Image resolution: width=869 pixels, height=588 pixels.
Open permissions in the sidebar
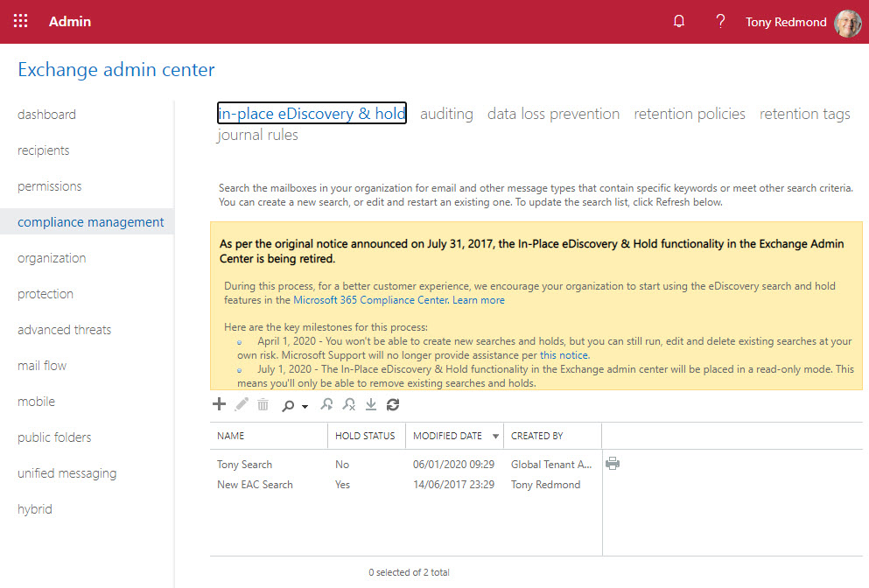pyautogui.click(x=49, y=186)
